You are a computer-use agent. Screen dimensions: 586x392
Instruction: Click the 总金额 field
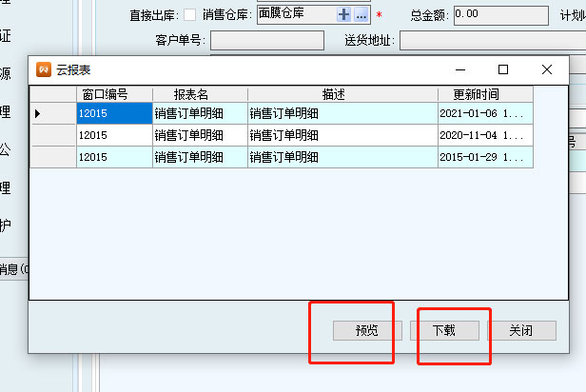coord(500,15)
